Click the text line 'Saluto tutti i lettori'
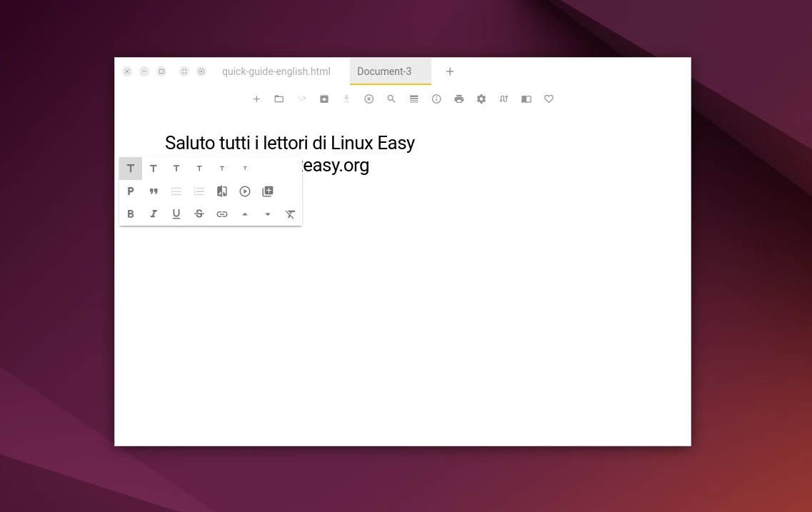Screen dimensions: 812x512 289,143
